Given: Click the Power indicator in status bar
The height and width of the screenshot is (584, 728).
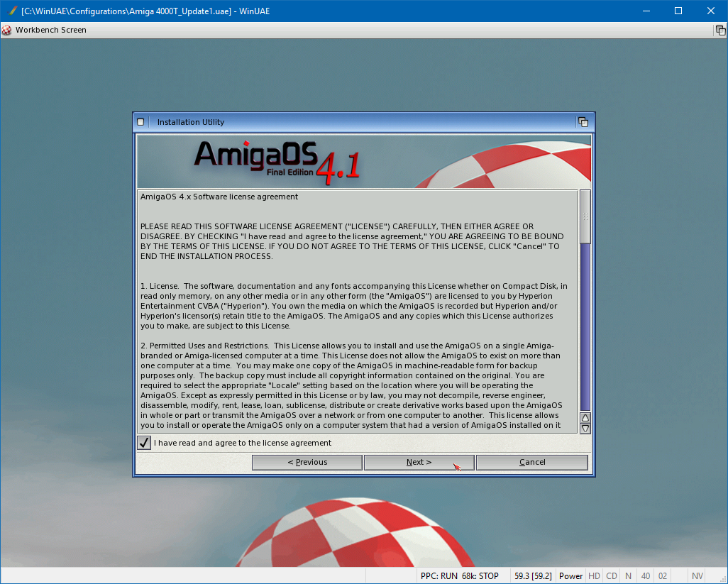Looking at the screenshot, I should 570,575.
